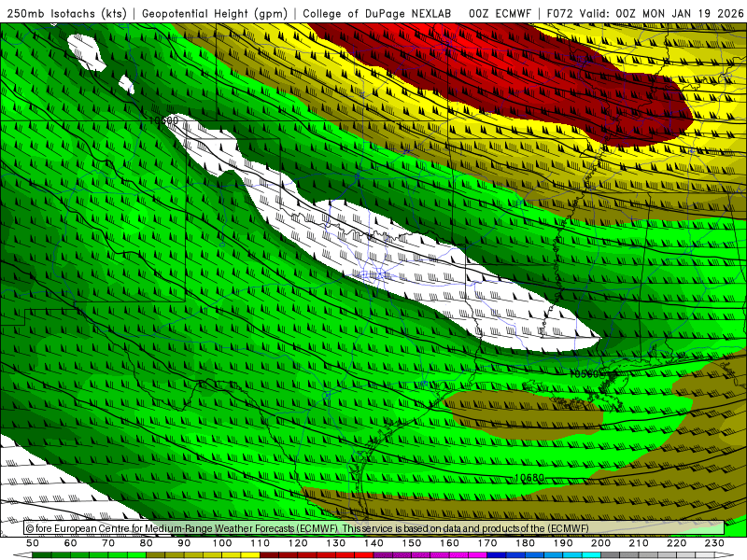Click the 100 knot legend label
The image size is (747, 560).
point(222,543)
